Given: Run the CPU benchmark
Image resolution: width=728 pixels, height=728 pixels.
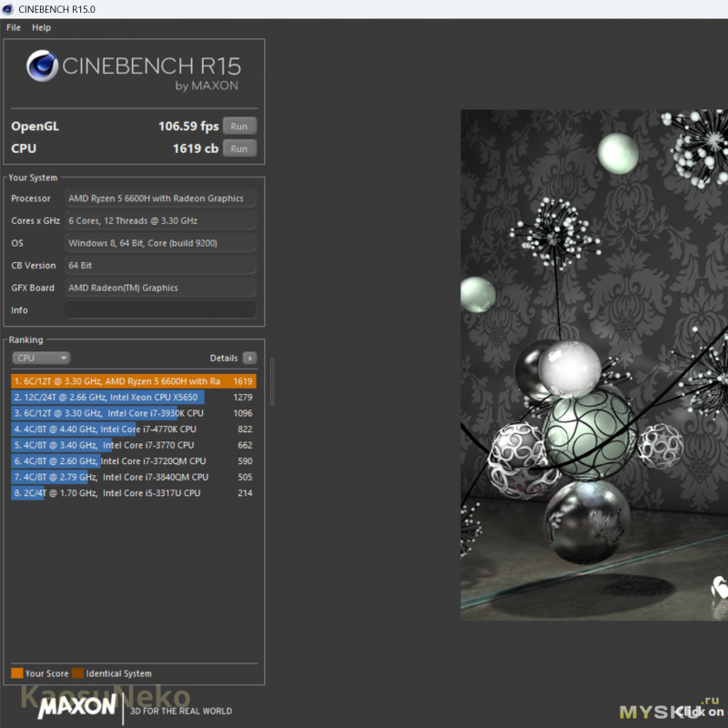Looking at the screenshot, I should [x=239, y=148].
